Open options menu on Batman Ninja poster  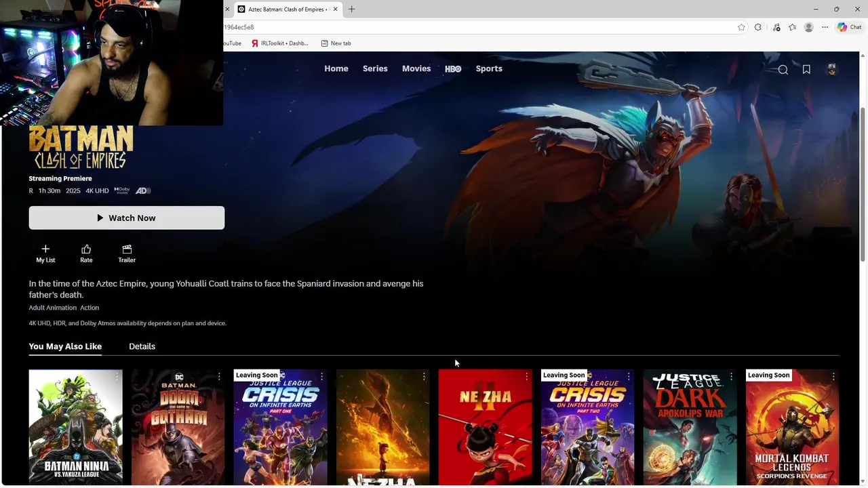pyautogui.click(x=117, y=376)
